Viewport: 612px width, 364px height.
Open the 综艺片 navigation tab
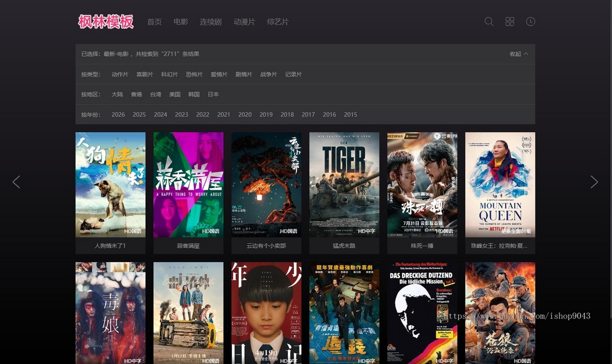[x=278, y=22]
